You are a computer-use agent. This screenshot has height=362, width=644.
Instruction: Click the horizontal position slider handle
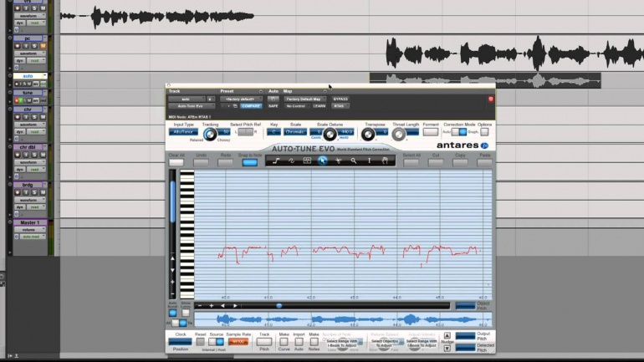point(279,306)
